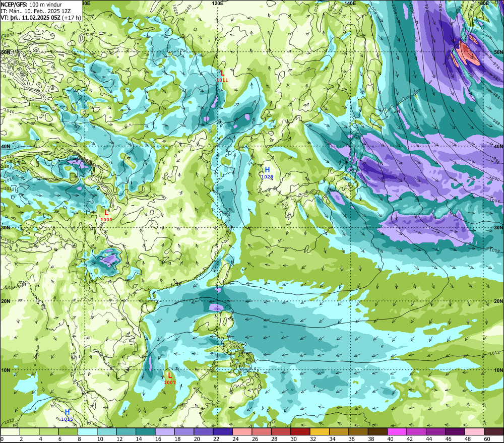Select the bright magenta swatch for 40–42
Image resolution: width=504 pixels, height=443 pixels.
tap(397, 432)
